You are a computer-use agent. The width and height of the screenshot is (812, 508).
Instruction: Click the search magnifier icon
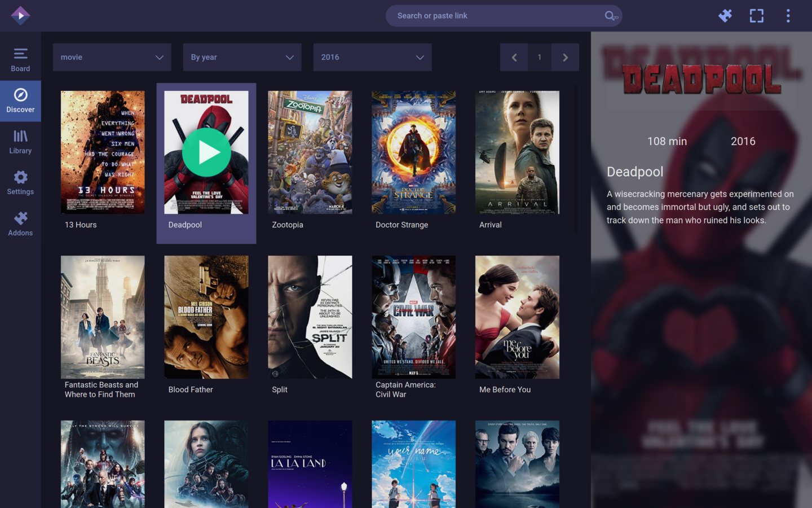[x=611, y=16]
